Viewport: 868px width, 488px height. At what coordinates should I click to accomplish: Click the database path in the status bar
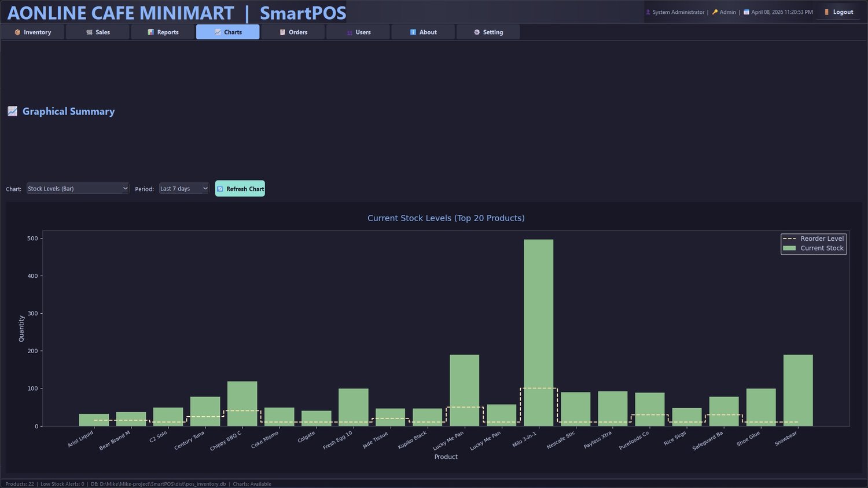click(x=158, y=484)
